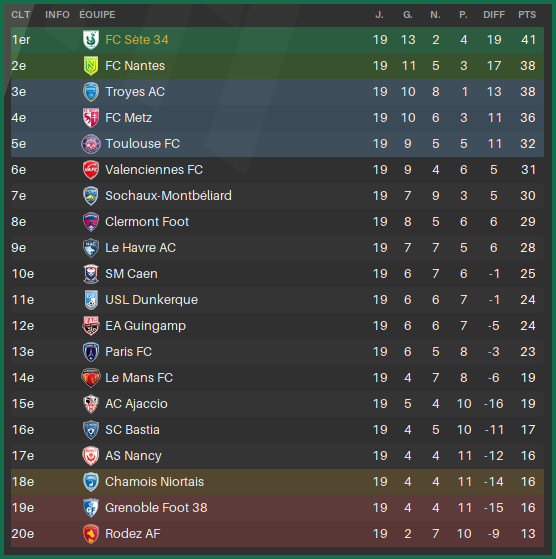Click the FC Sète 34 club crest
Screen dimensions: 556x559
[x=91, y=40]
